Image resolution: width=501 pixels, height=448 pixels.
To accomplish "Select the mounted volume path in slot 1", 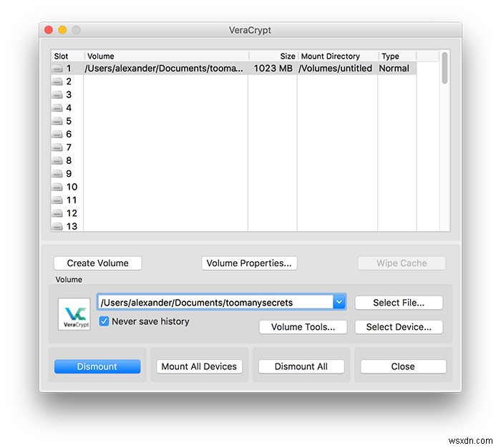I will (164, 69).
